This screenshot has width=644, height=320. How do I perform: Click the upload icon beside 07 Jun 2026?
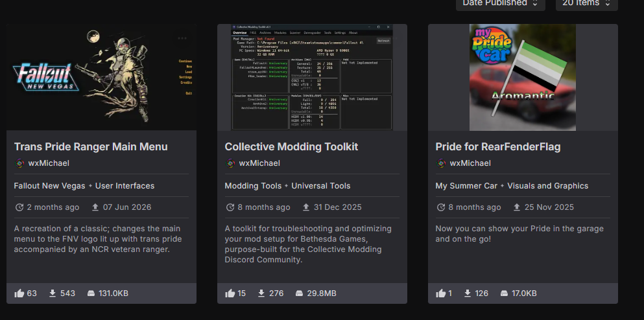(x=95, y=207)
